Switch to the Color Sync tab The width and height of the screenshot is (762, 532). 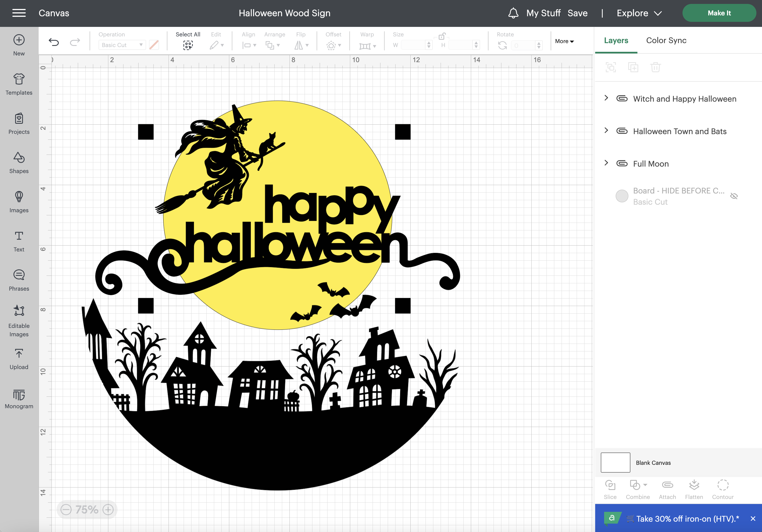click(x=666, y=41)
